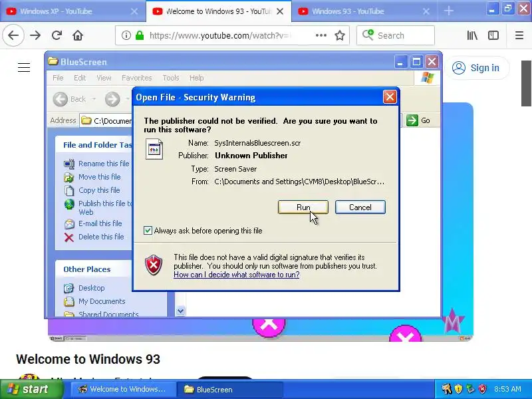
Task: Open the Back history dropdown arrow
Action: [x=94, y=99]
